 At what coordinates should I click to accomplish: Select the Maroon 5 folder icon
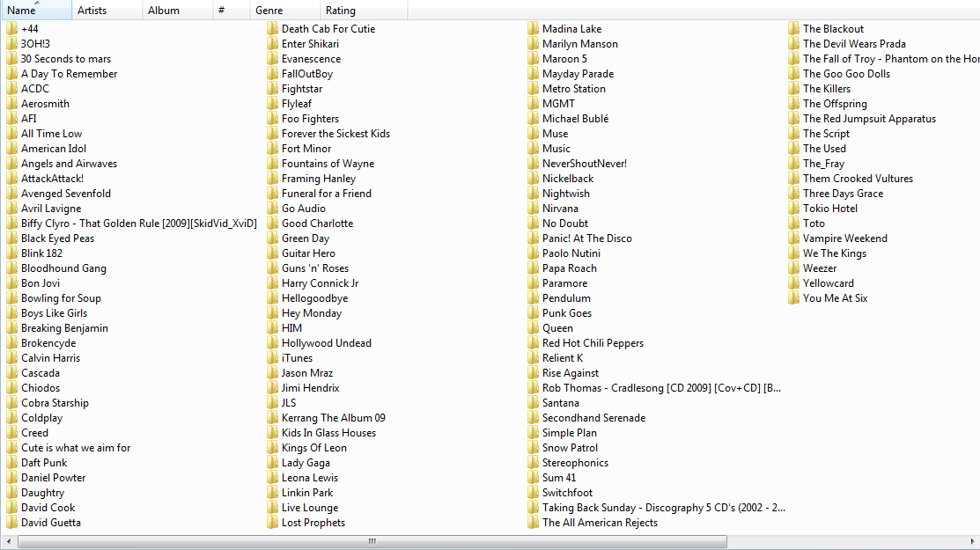click(x=533, y=59)
